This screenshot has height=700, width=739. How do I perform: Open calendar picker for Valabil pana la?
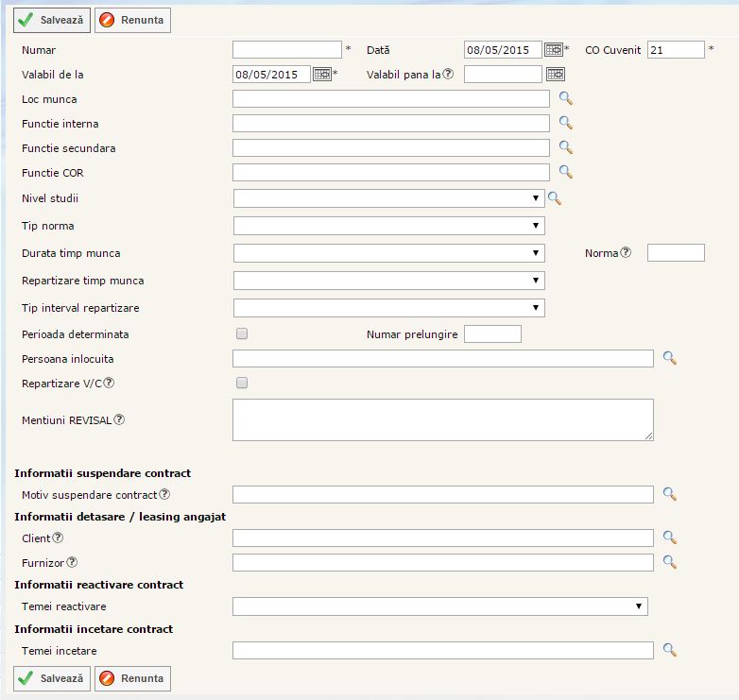pos(556,75)
